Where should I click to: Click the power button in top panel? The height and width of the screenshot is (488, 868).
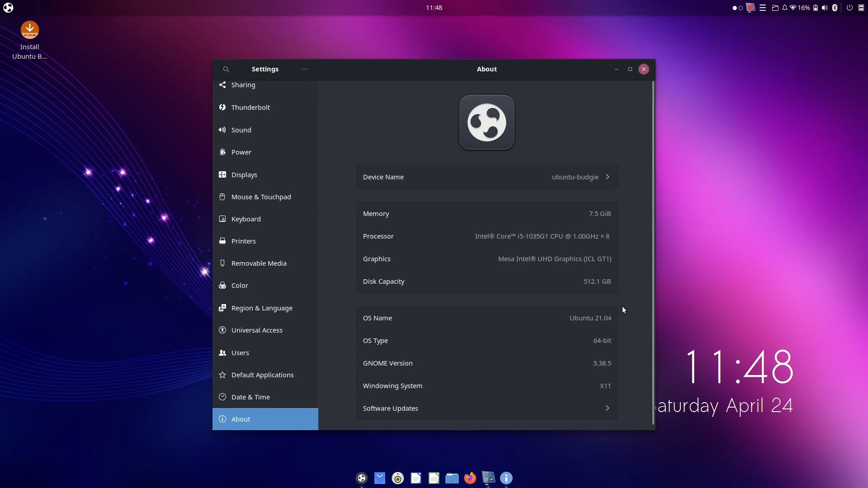click(x=849, y=8)
